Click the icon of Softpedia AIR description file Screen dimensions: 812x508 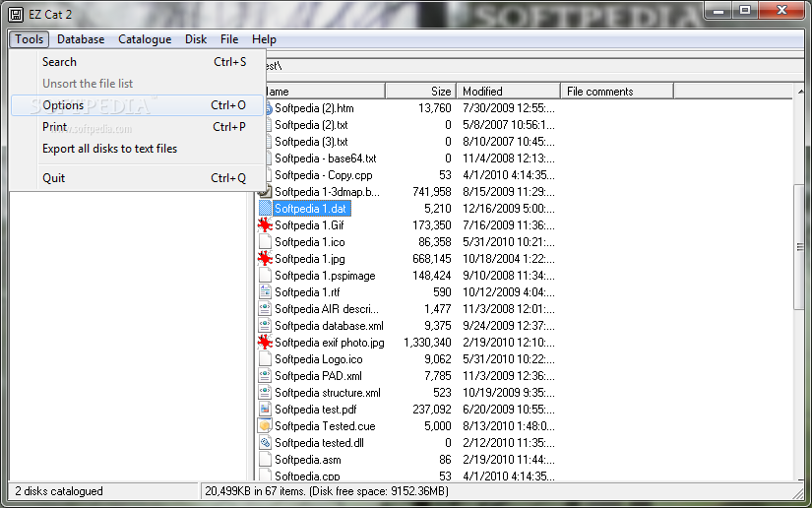point(265,309)
